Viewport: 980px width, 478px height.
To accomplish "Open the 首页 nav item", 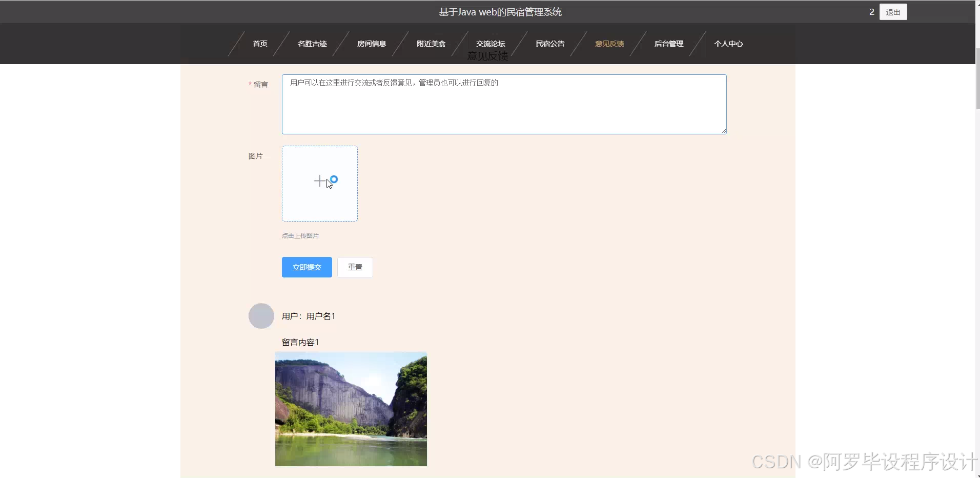I will click(260, 44).
